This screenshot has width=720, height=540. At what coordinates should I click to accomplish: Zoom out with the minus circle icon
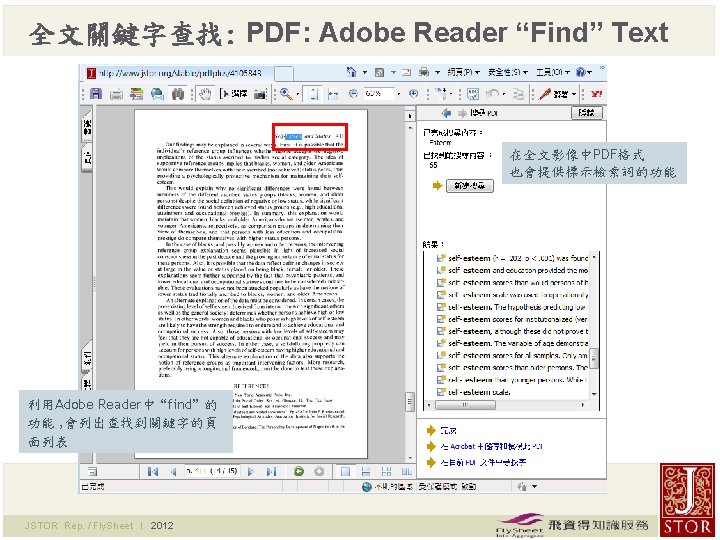click(353, 94)
